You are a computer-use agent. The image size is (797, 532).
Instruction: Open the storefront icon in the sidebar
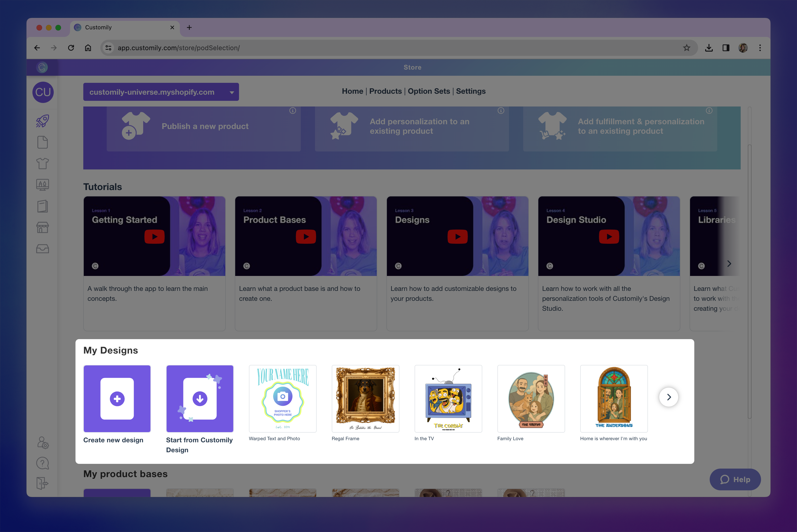(42, 227)
